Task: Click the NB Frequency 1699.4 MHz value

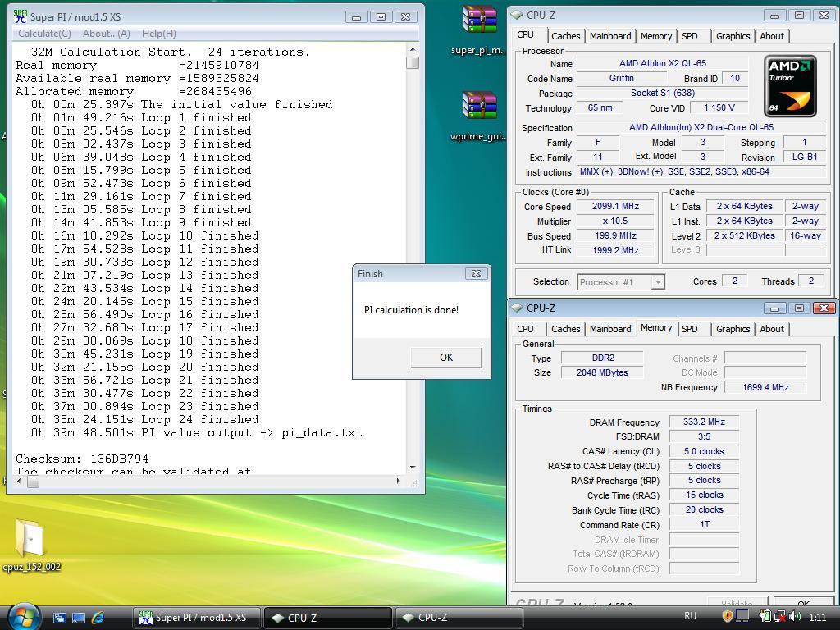Action: pos(765,387)
